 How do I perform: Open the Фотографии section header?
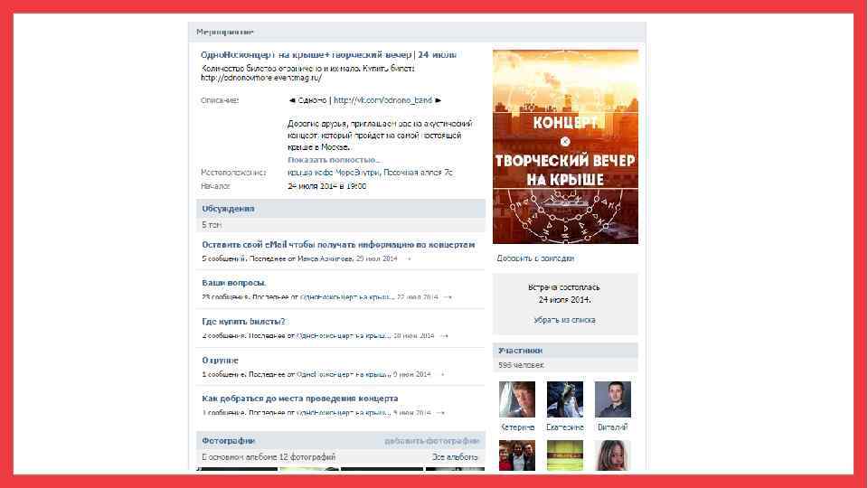point(228,441)
